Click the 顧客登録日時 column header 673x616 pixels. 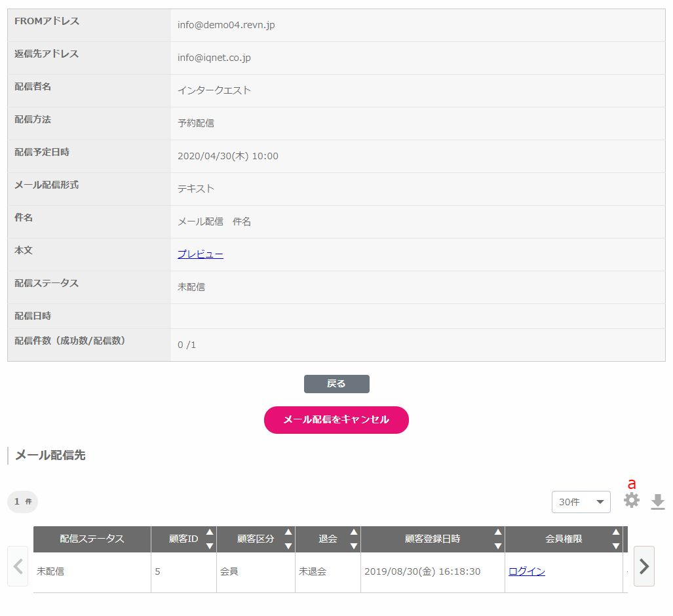[x=432, y=539]
